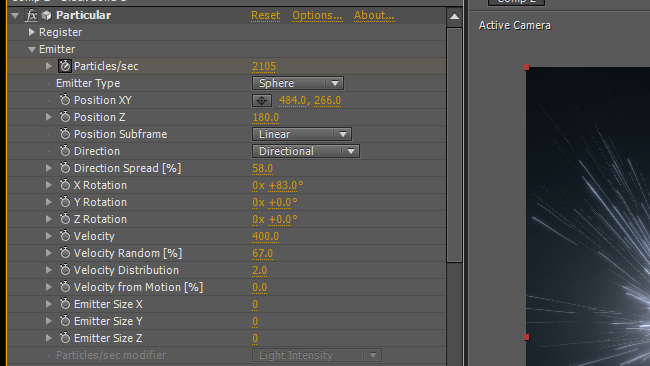Toggle Particles/sec keyframe stopwatch
650x366 pixels.
65,66
